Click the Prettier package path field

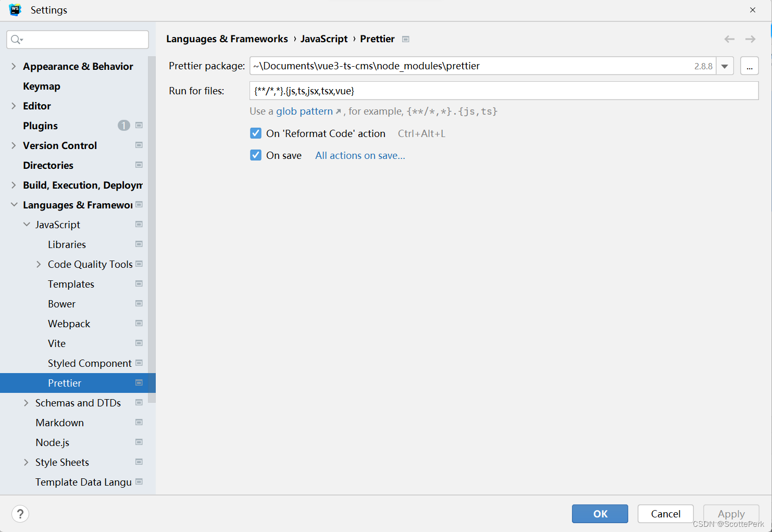point(482,66)
